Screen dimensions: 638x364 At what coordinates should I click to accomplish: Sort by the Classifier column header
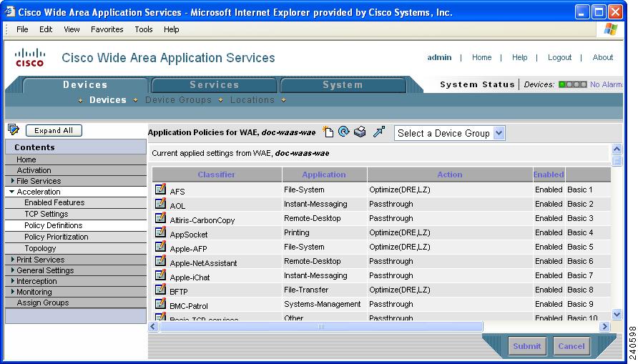[x=217, y=174]
